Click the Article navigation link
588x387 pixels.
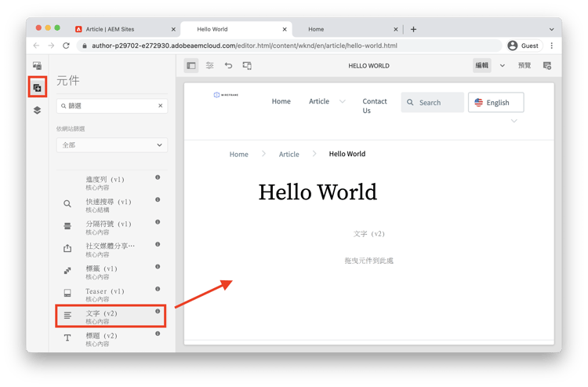click(319, 101)
